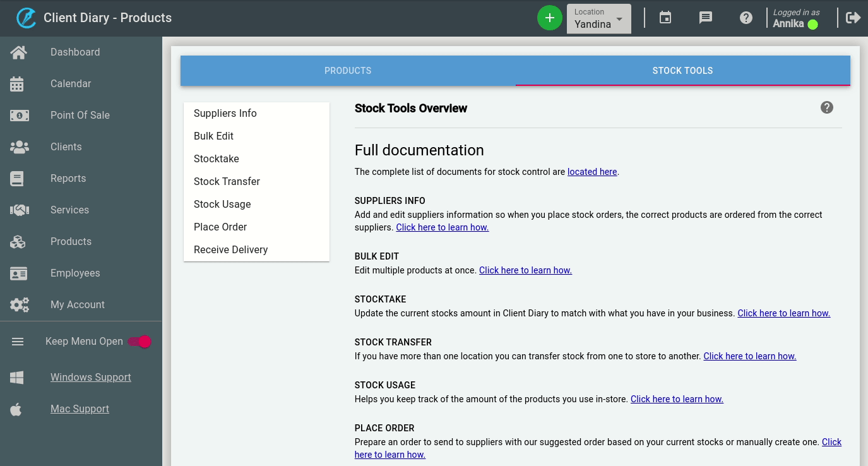Viewport: 868px width, 466px height.
Task: Switch to the Products tab
Action: (x=348, y=71)
